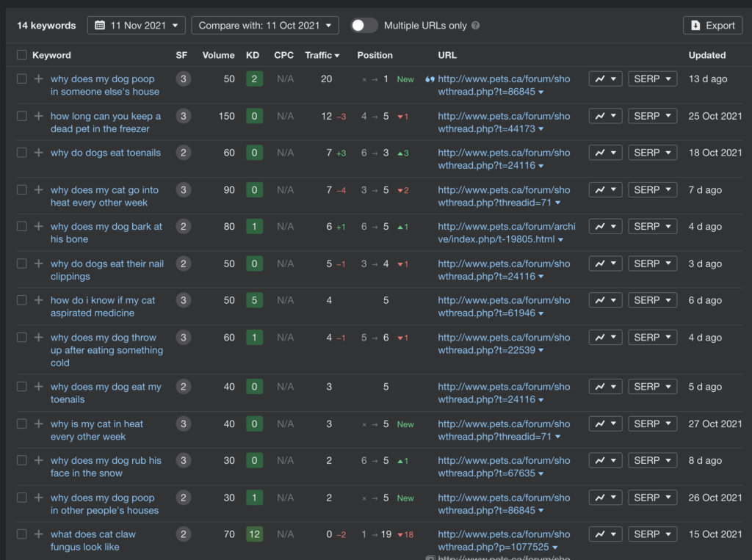The image size is (752, 560).
Task: Tick checkbox for 'why is my cat in heat every other week'
Action: [21, 423]
